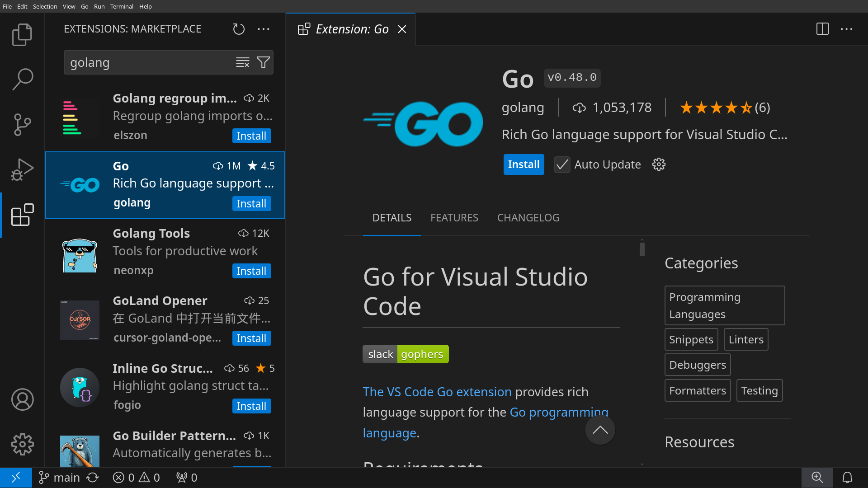
Task: Open the Search view in activity bar
Action: pos(22,80)
